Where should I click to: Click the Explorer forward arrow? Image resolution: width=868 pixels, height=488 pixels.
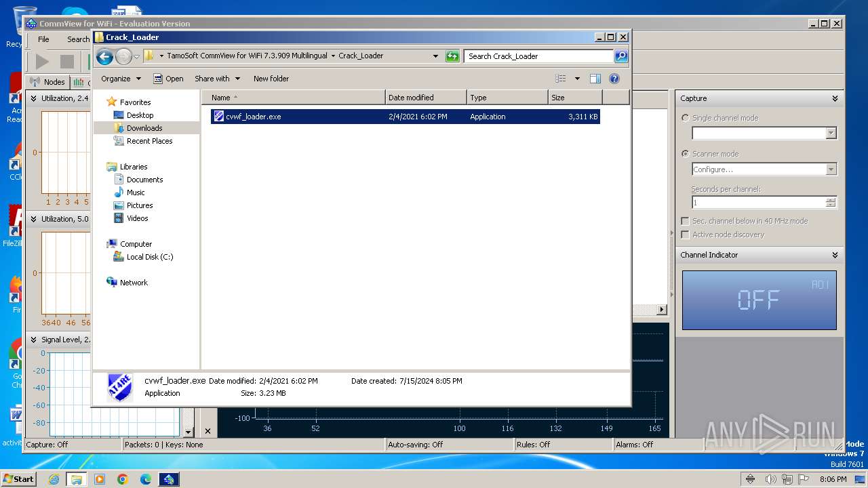(x=123, y=56)
